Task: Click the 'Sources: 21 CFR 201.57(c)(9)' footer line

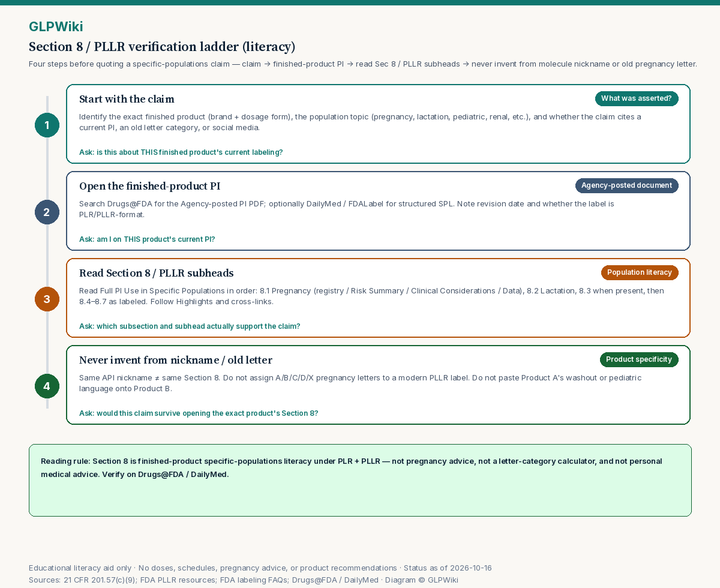Action: tap(244, 580)
